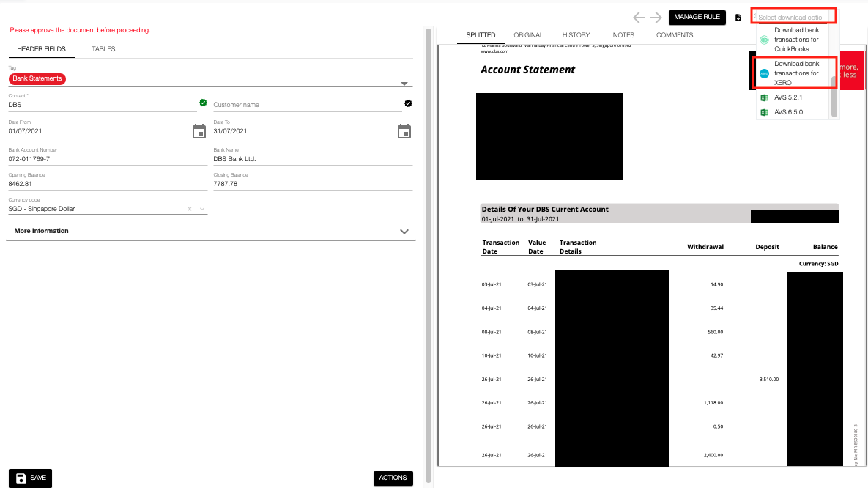
Task: Open the currency code dropdown chevron
Action: tap(202, 209)
